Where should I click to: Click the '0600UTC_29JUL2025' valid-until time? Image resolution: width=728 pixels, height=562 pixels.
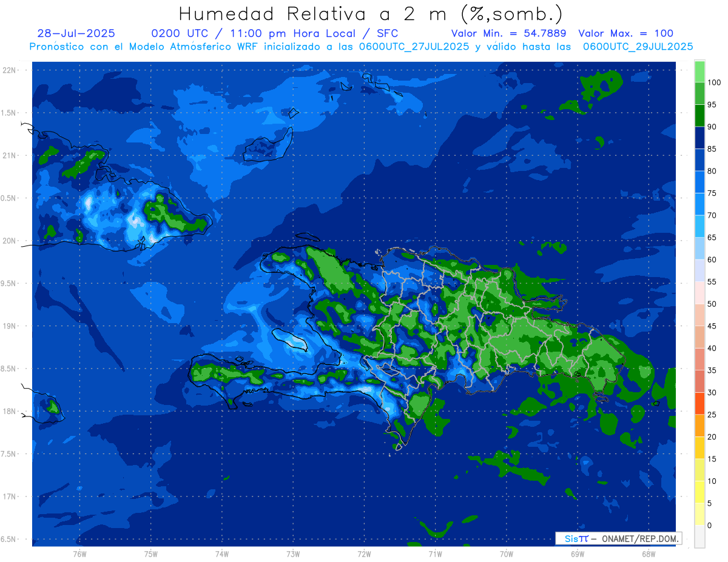coord(638,47)
